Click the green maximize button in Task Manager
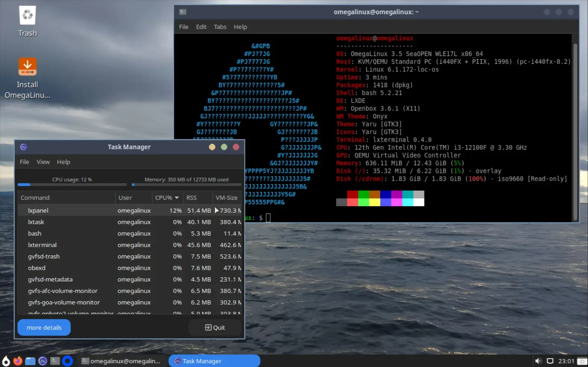This screenshot has height=367, width=588. pos(224,147)
